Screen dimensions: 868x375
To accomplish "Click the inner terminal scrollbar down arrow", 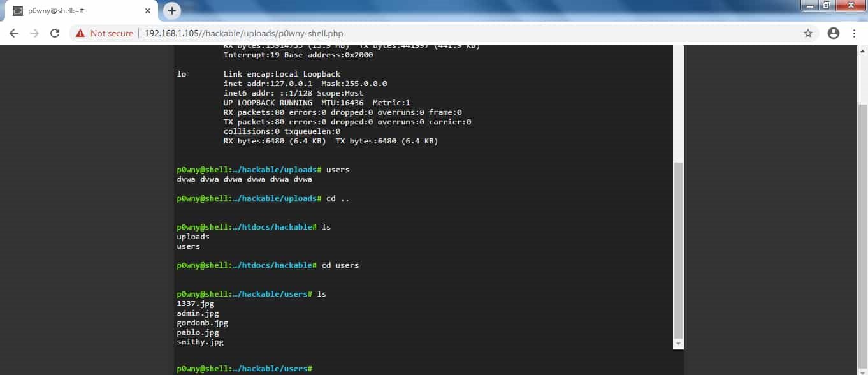I will click(x=679, y=344).
